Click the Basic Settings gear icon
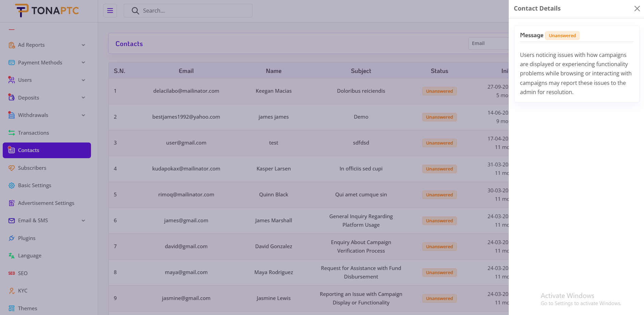This screenshot has width=644, height=315. 12,185
